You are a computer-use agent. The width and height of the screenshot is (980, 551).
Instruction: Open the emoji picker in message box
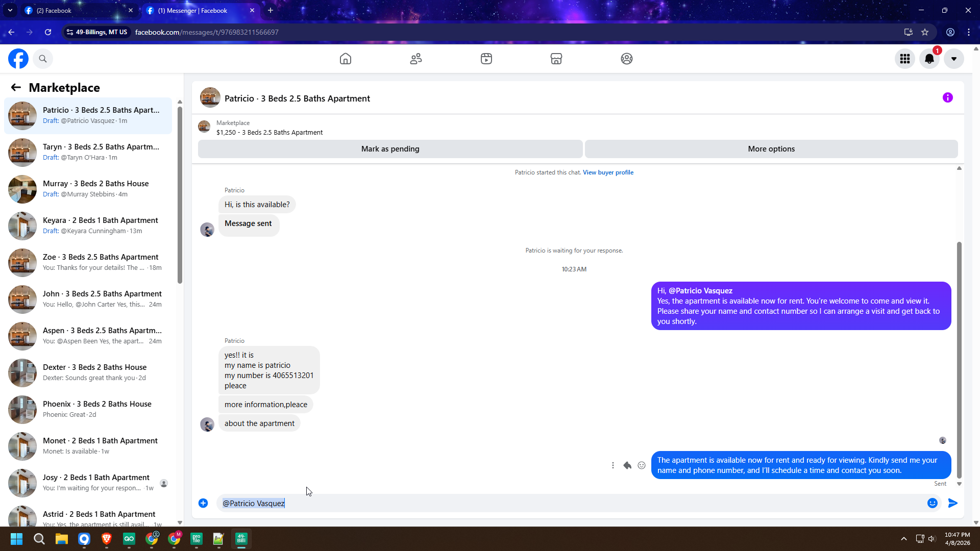[x=933, y=503]
